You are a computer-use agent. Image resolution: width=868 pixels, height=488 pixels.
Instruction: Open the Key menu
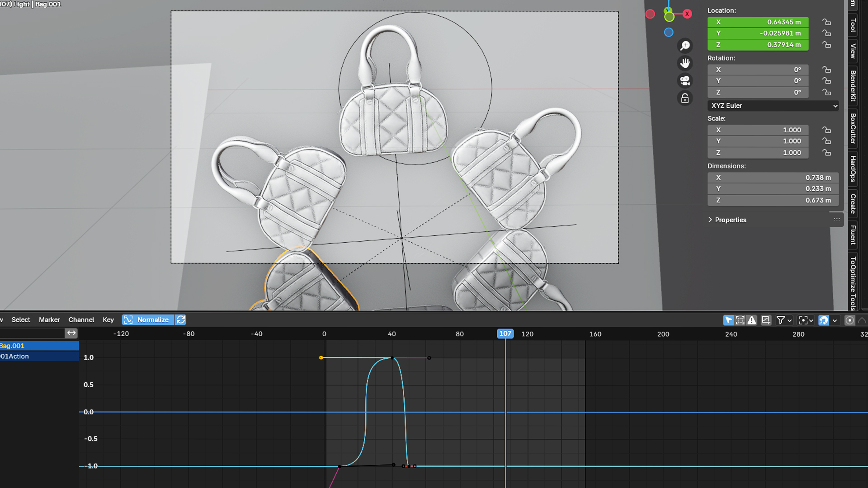point(108,320)
